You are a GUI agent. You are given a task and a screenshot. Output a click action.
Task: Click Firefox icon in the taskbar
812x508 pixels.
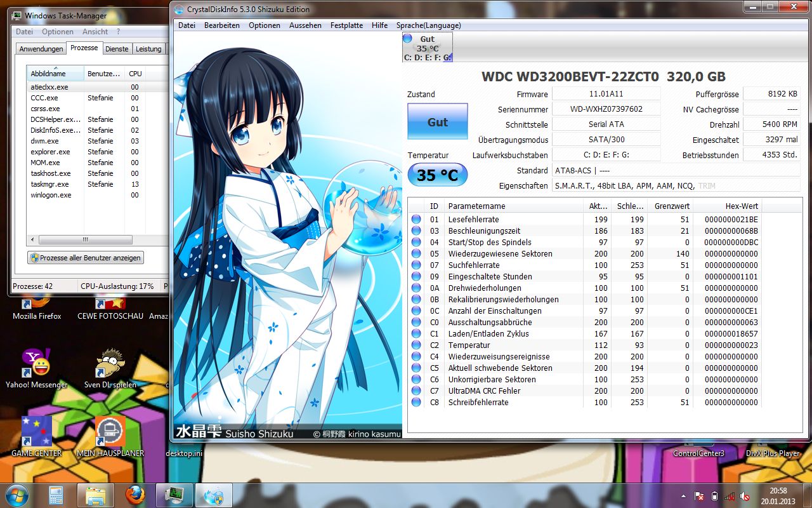135,495
